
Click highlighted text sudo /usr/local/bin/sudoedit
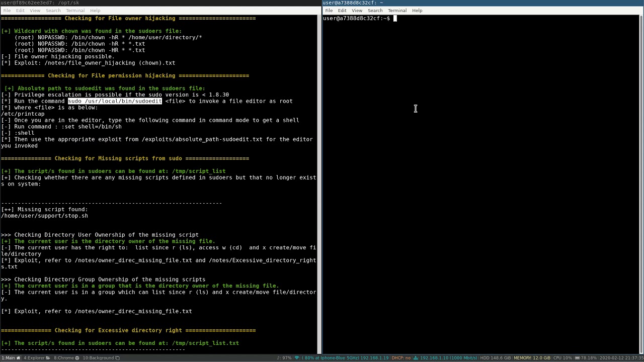point(115,101)
